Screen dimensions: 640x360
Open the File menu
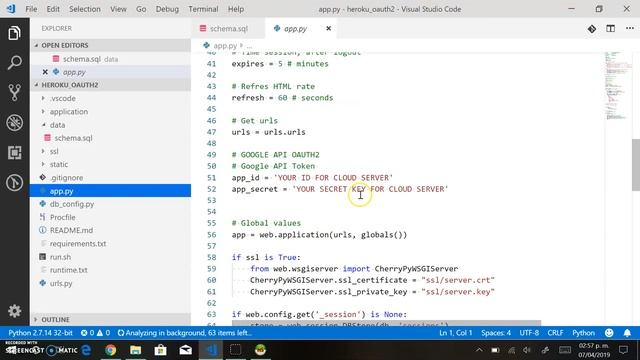[31, 9]
